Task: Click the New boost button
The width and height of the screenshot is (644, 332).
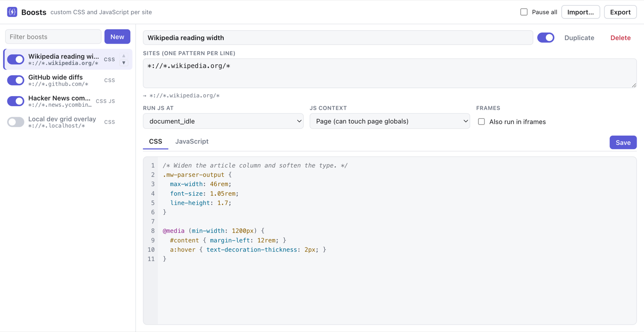Action: pyautogui.click(x=117, y=37)
